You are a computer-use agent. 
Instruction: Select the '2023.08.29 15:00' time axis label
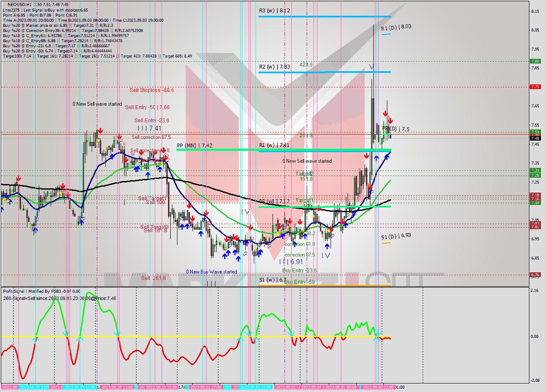pos(80,387)
